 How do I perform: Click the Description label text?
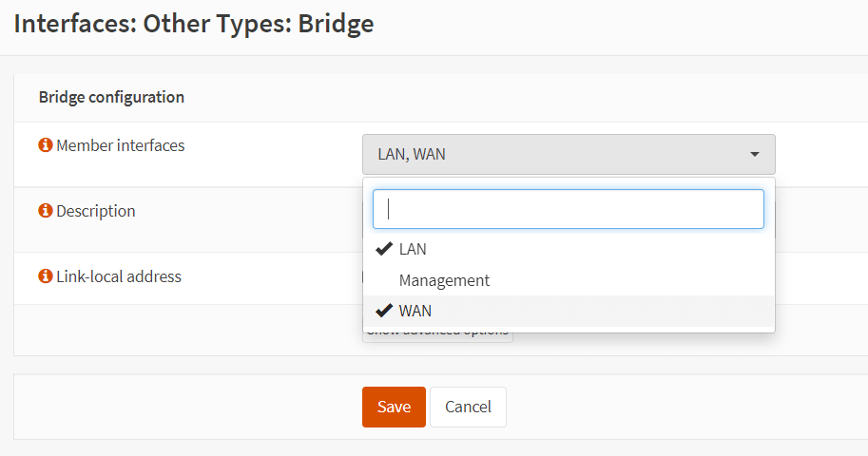pos(96,212)
